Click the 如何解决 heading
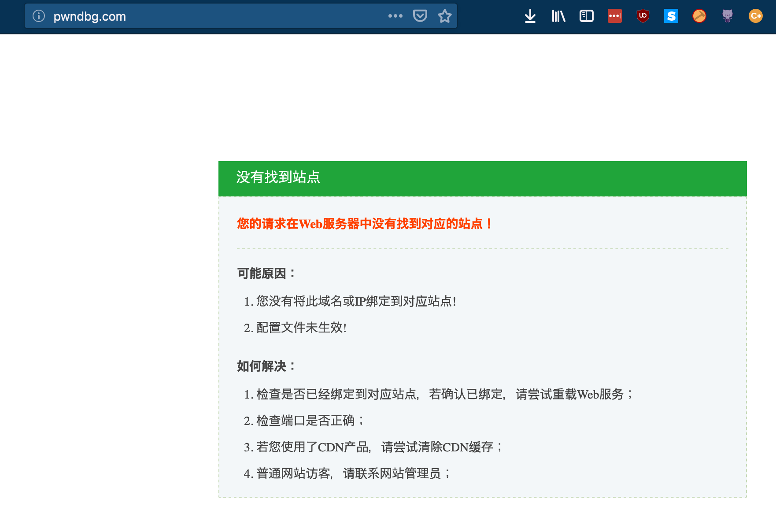The width and height of the screenshot is (776, 532). [x=265, y=365]
